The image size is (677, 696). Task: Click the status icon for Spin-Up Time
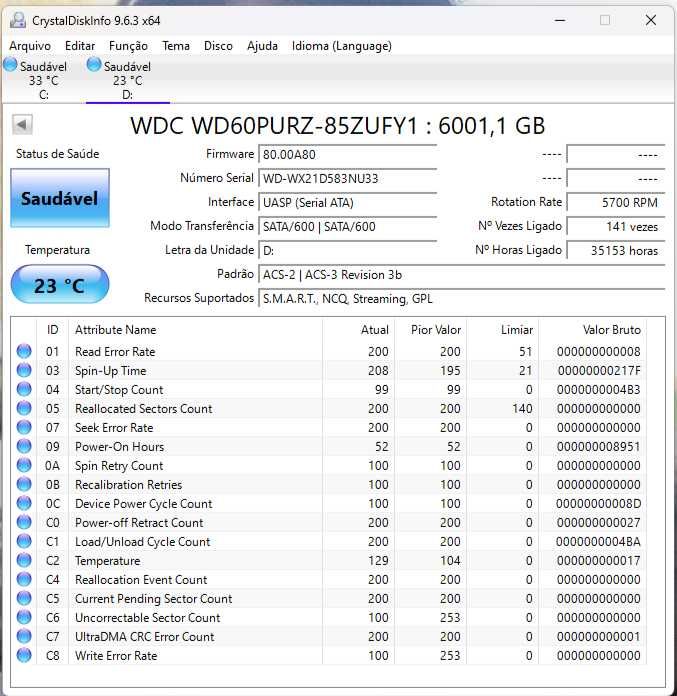[x=24, y=370]
